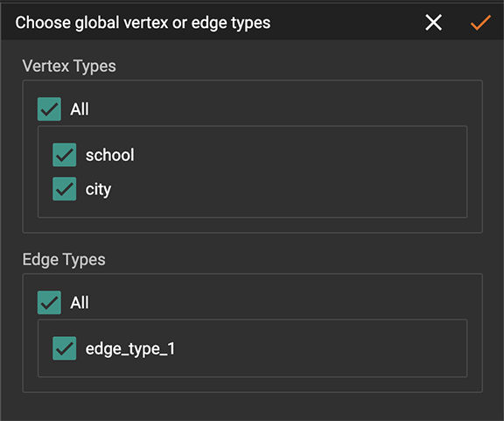Image resolution: width=504 pixels, height=421 pixels.
Task: Click the 'school' label text
Action: (x=109, y=155)
